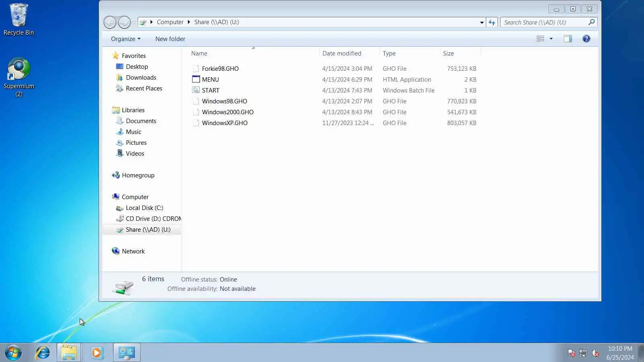This screenshot has width=644, height=362.
Task: Select Favorites in the navigation pane
Action: tap(134, 56)
